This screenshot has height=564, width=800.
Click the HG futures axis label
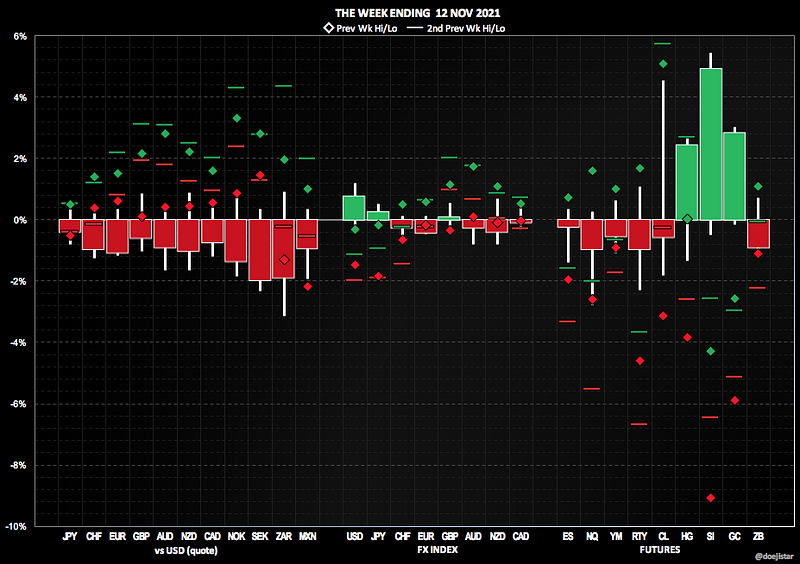[687, 536]
